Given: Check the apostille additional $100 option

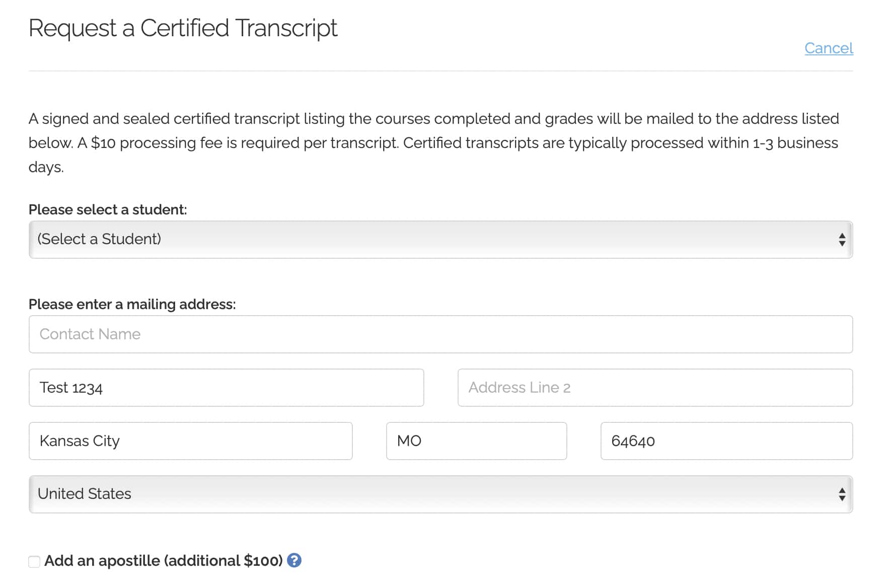Looking at the screenshot, I should pyautogui.click(x=33, y=561).
